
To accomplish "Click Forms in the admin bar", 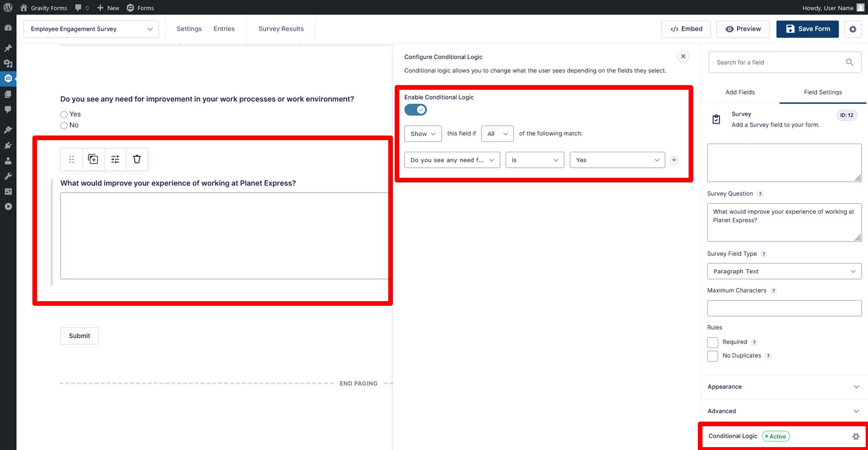I will pos(140,8).
